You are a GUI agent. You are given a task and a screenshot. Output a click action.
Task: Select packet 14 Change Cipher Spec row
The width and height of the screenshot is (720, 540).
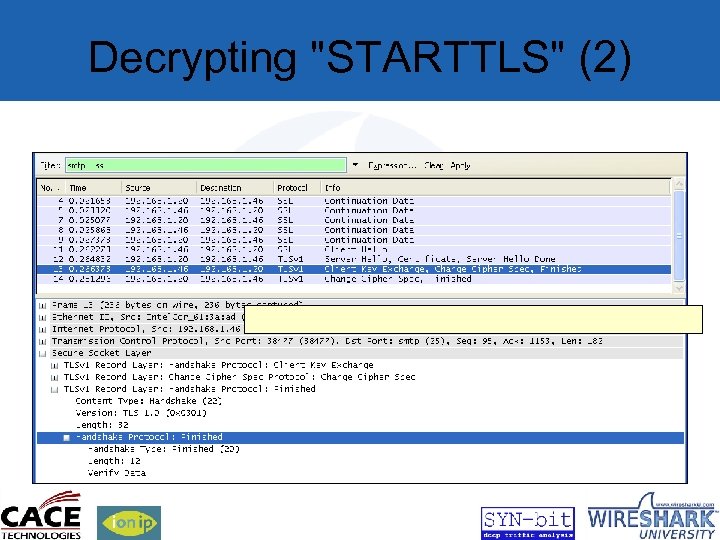(354, 279)
